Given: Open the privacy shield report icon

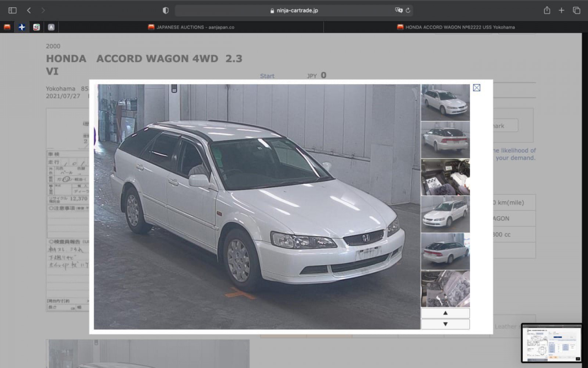Looking at the screenshot, I should (x=166, y=10).
